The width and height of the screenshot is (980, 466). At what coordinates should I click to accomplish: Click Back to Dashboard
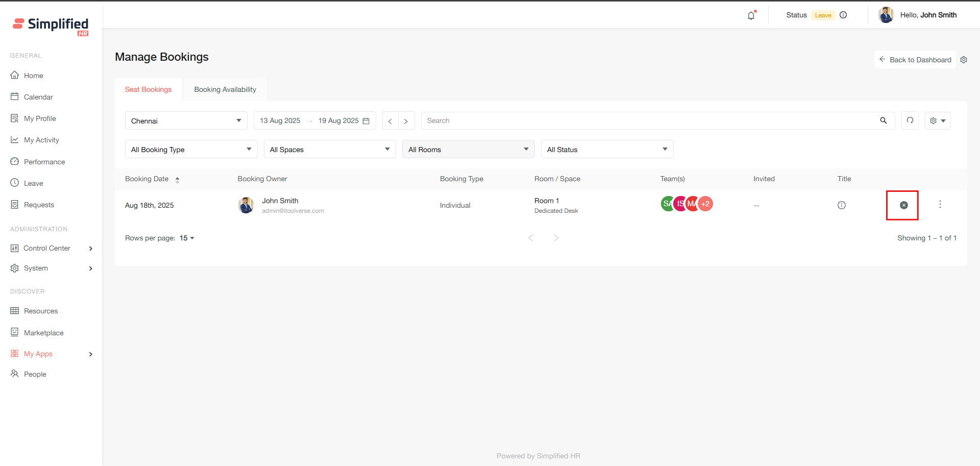[x=915, y=60]
